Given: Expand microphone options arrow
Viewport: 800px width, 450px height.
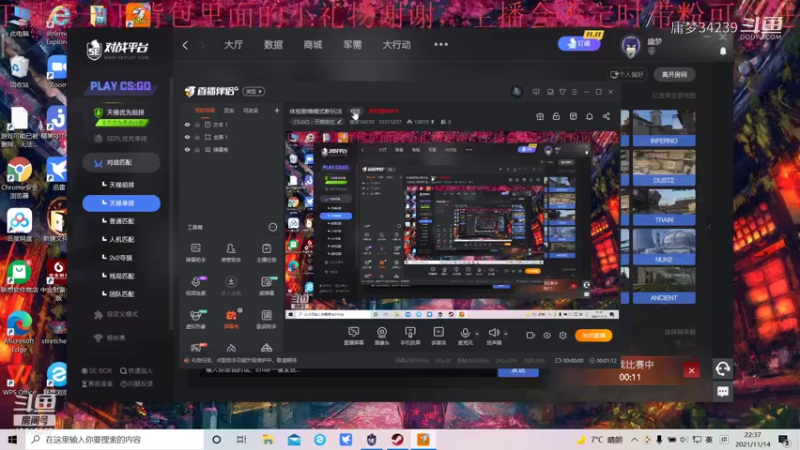Looking at the screenshot, I should [x=477, y=334].
